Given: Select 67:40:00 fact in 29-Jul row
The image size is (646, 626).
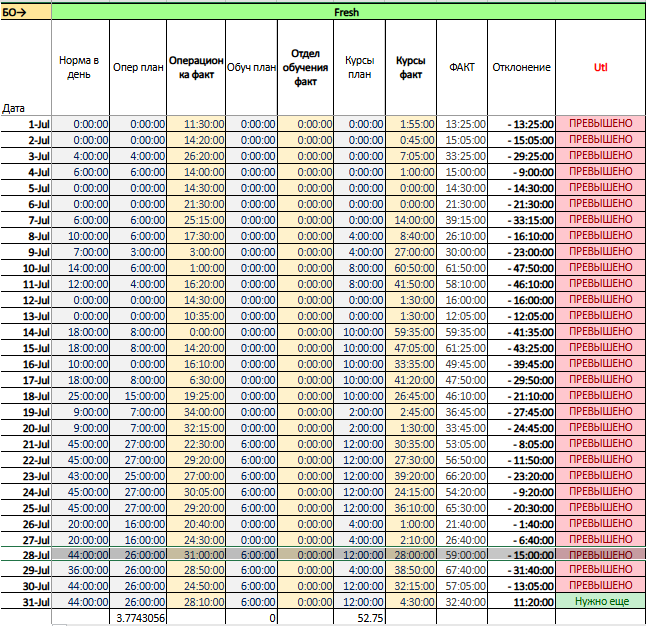Looking at the screenshot, I should 462,570.
